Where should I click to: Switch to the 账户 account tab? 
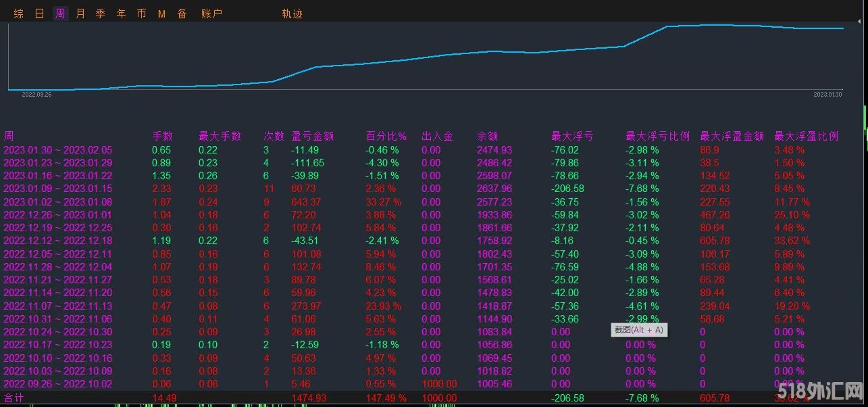[x=211, y=14]
